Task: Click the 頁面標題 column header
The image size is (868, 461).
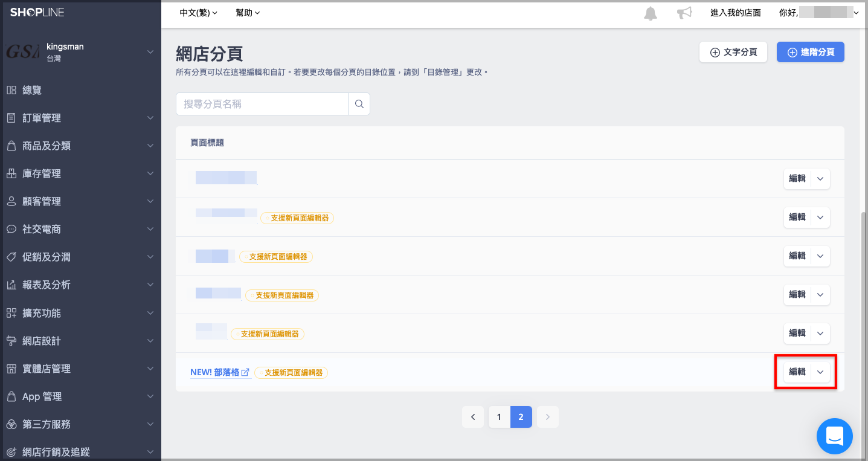Action: 207,143
